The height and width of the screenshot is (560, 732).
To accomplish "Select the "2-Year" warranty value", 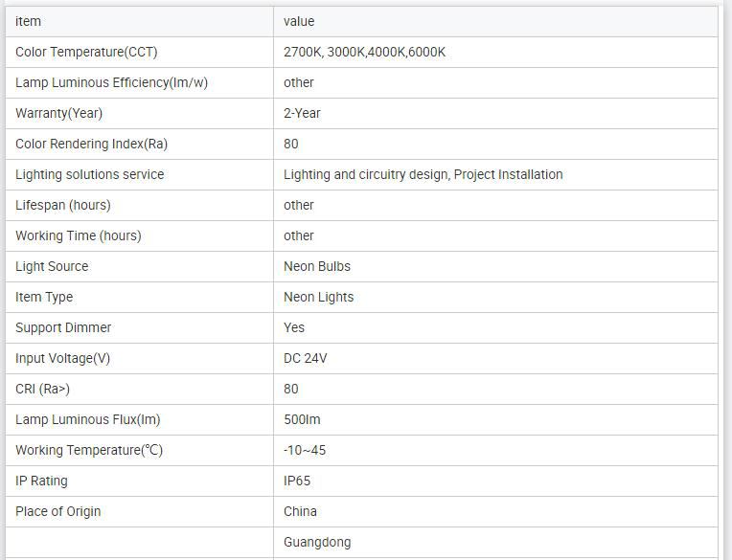I will [x=302, y=114].
